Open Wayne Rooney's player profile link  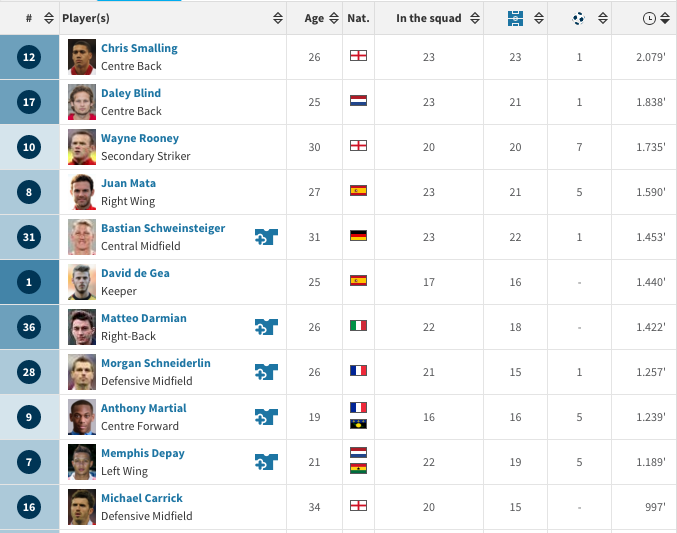pyautogui.click(x=140, y=138)
